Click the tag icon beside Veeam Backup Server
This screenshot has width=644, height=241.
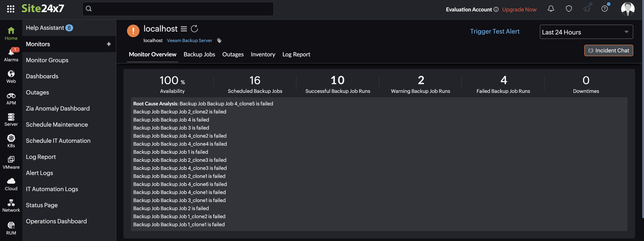tap(219, 41)
